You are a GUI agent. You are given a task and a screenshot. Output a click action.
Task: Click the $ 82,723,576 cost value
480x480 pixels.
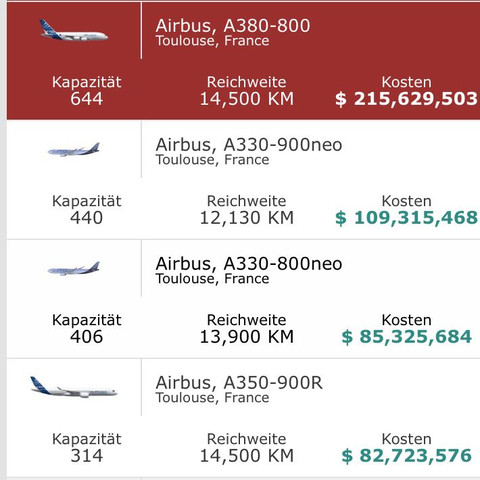406,456
